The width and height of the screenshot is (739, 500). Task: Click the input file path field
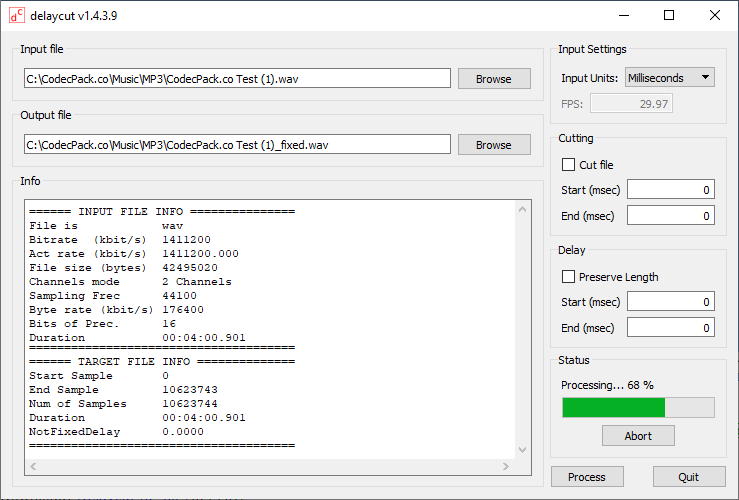pos(237,78)
